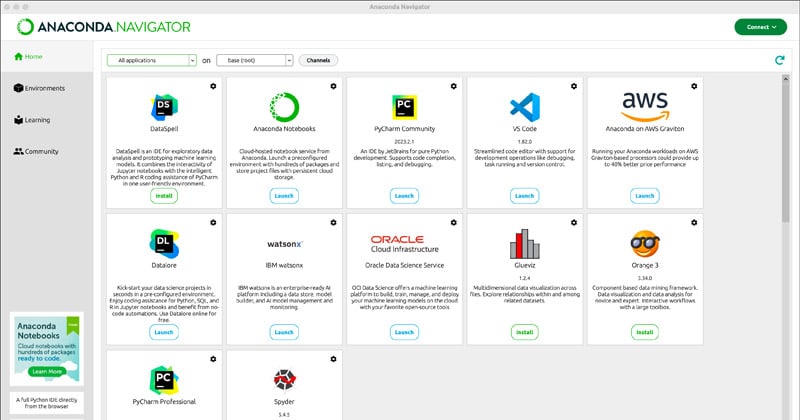Launch PyCharm Community
This screenshot has width=800, height=420.
[x=405, y=196]
